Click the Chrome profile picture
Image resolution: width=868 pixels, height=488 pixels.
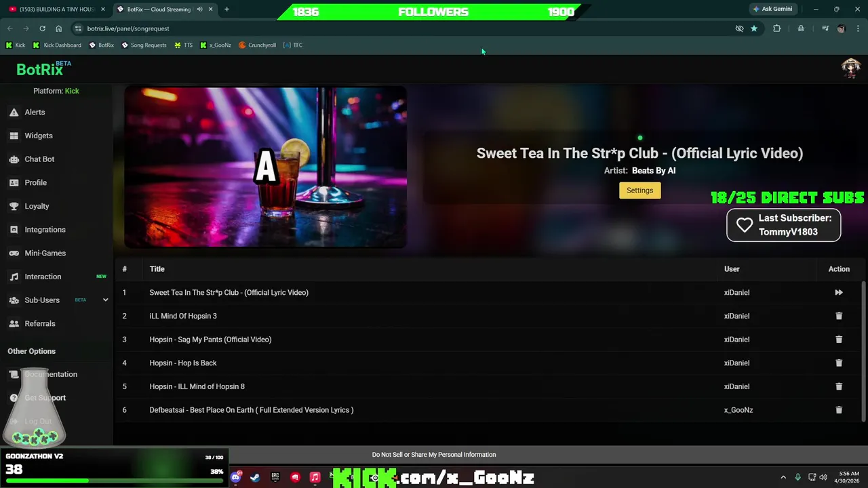pyautogui.click(x=842, y=28)
